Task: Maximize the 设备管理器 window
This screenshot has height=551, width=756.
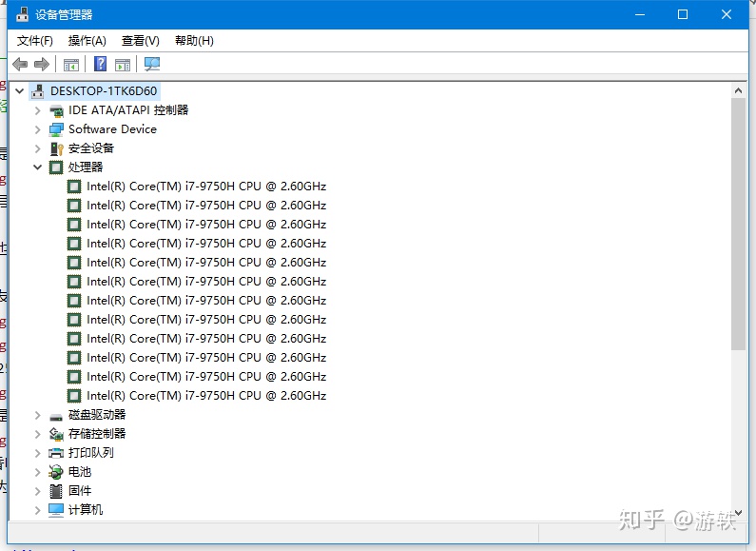Action: tap(683, 14)
